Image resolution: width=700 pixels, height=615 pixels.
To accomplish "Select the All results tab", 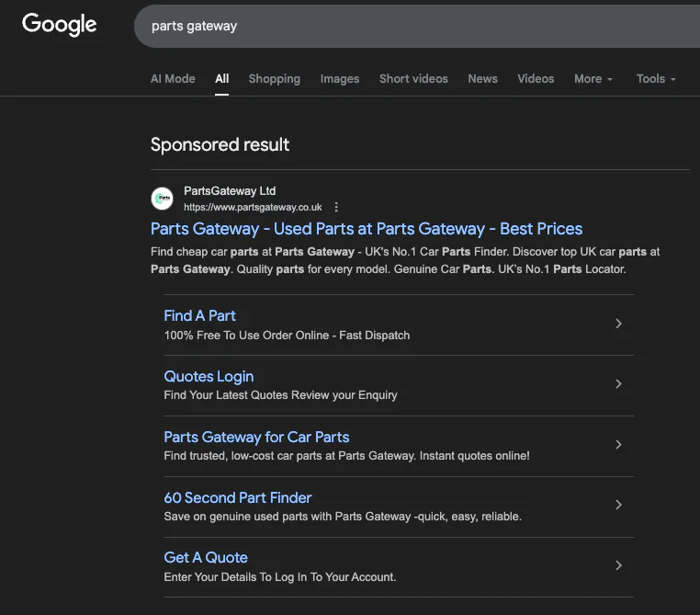I will [222, 79].
